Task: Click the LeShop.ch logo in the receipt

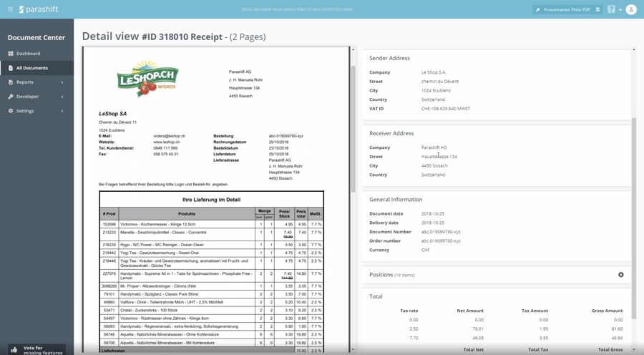Action: pos(148,79)
